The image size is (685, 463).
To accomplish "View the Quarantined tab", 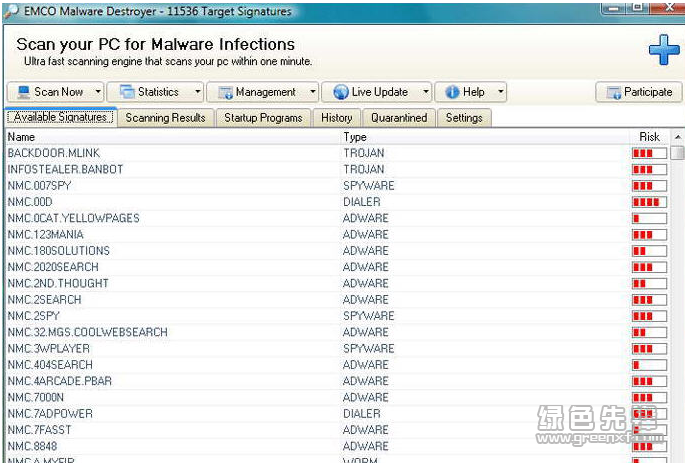I will pos(399,117).
